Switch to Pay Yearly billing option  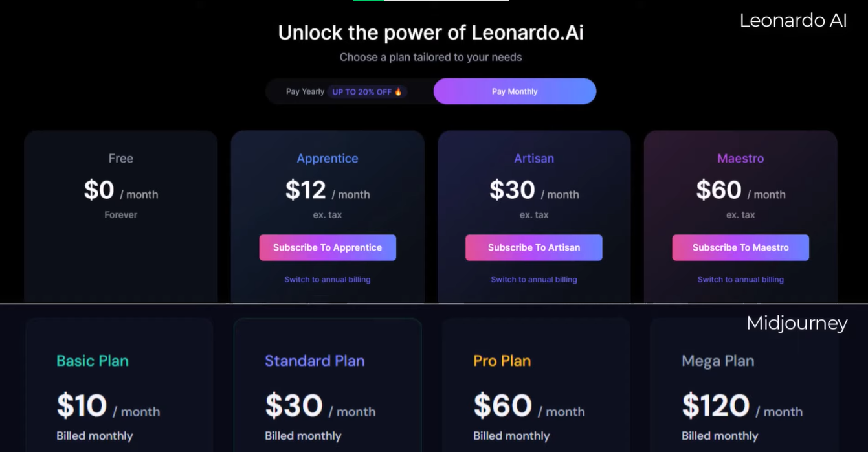click(x=305, y=91)
